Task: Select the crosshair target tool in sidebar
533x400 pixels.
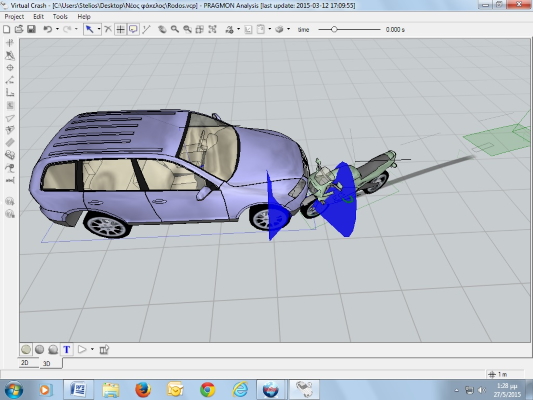Action: point(10,68)
